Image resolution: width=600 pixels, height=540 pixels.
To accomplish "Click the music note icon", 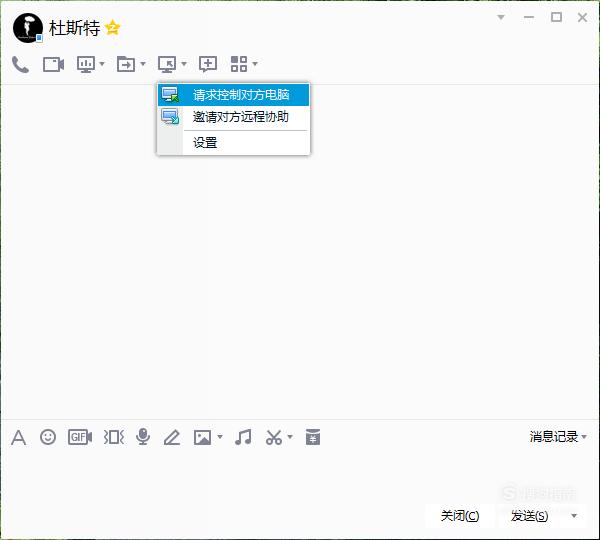I will [243, 437].
